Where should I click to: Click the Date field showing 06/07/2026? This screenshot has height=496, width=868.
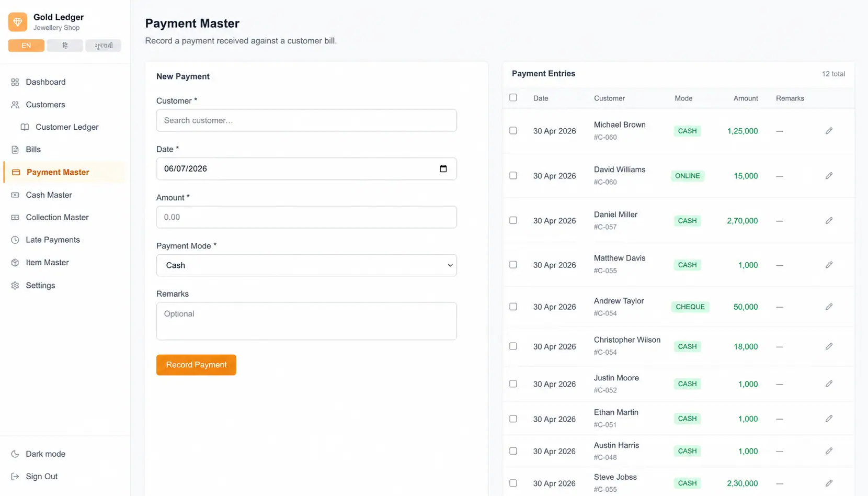click(306, 168)
